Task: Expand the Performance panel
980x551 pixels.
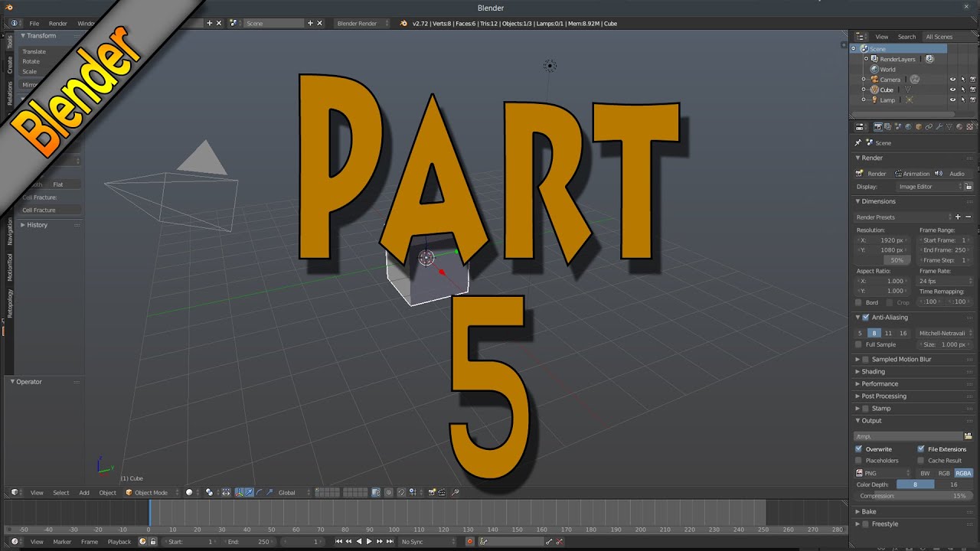Action: click(880, 383)
